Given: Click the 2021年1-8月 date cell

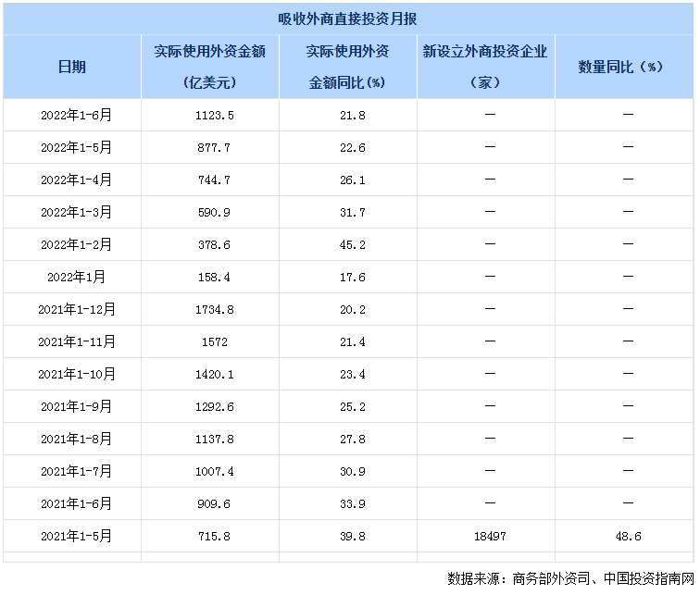Looking at the screenshot, I should click(x=76, y=439).
